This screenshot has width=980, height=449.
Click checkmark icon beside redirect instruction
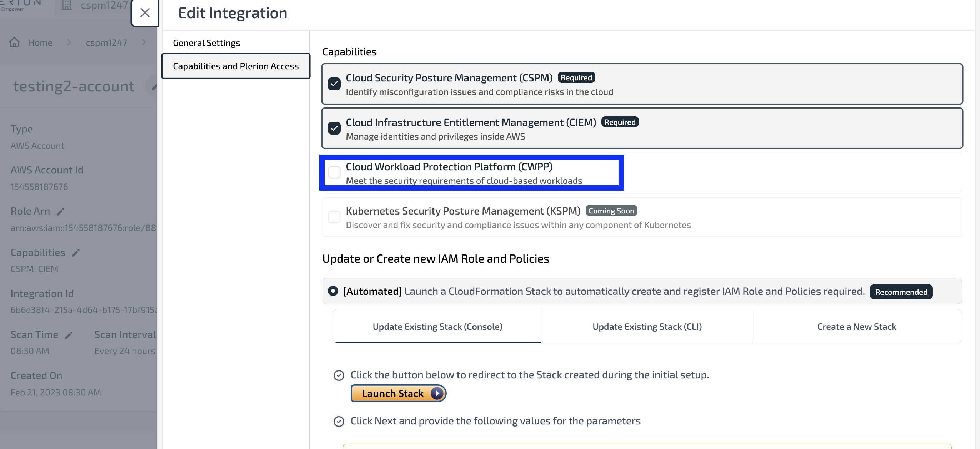pos(339,375)
